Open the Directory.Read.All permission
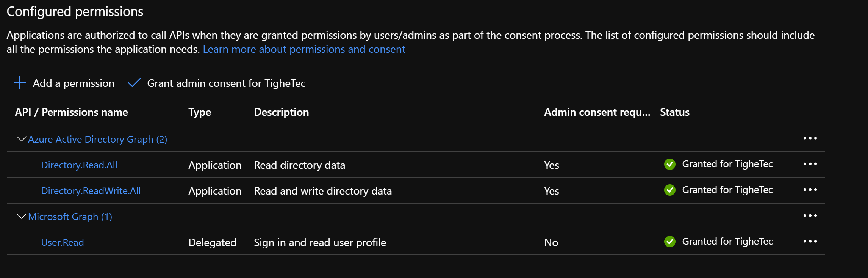The height and width of the screenshot is (278, 868). point(79,165)
